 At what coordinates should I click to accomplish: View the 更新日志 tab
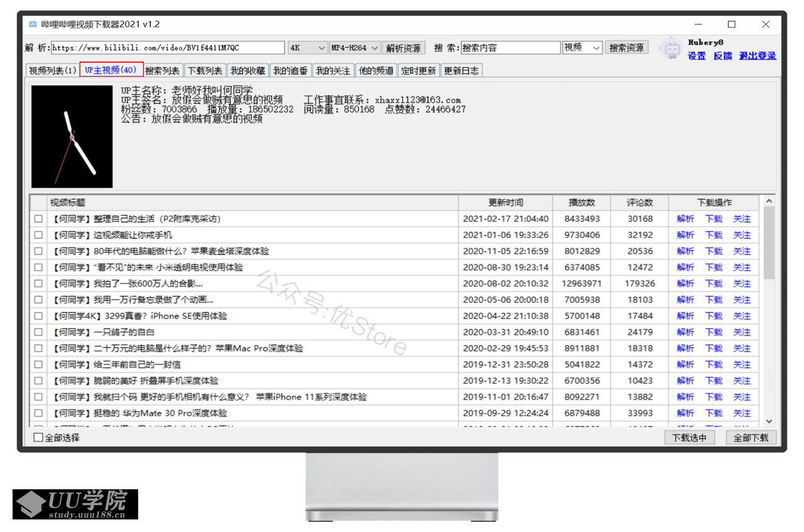click(x=461, y=71)
